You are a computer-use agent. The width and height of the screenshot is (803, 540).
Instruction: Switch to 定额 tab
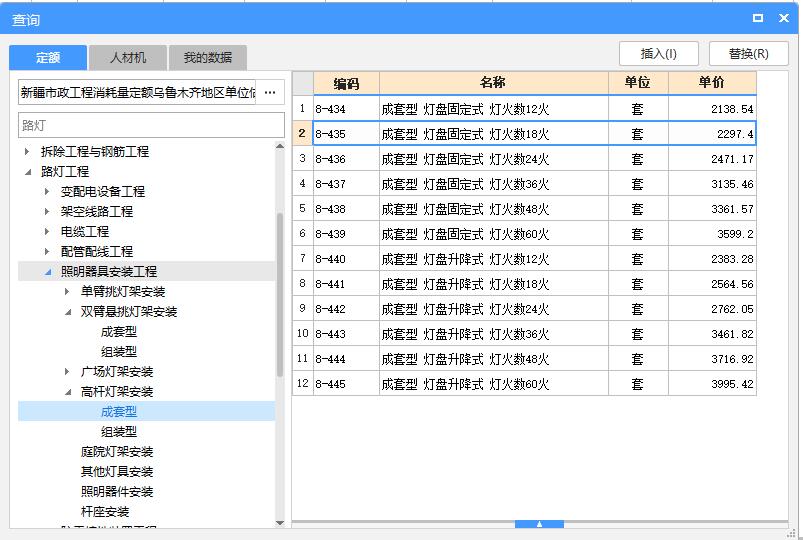click(x=48, y=57)
